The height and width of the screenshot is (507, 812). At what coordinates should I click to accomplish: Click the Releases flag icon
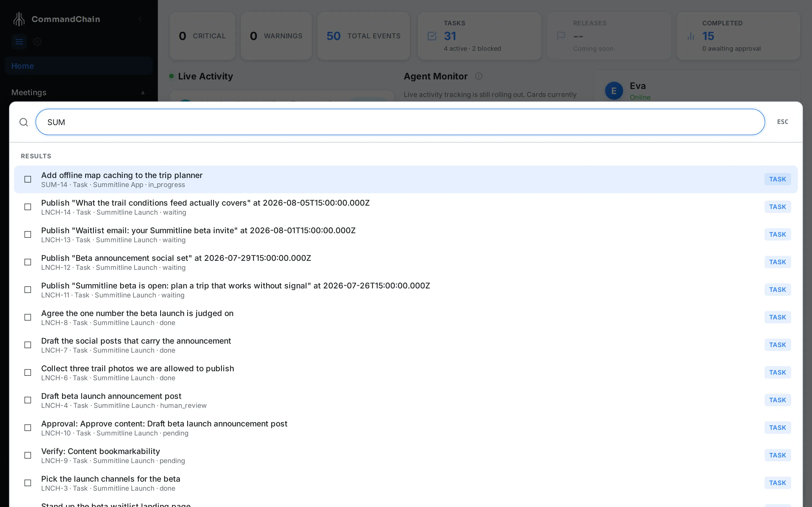(561, 36)
